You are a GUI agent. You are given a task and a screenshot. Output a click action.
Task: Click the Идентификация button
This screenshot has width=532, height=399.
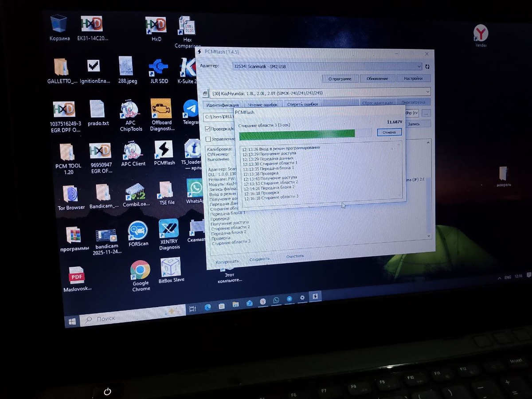pyautogui.click(x=223, y=105)
